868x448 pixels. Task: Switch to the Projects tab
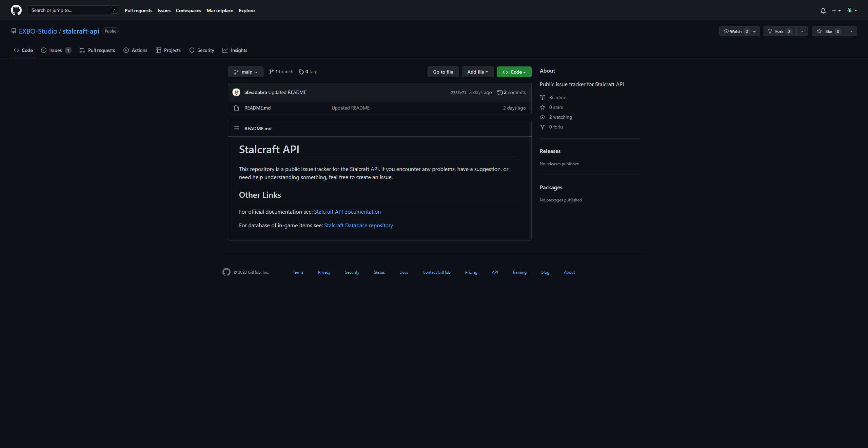[x=168, y=50]
